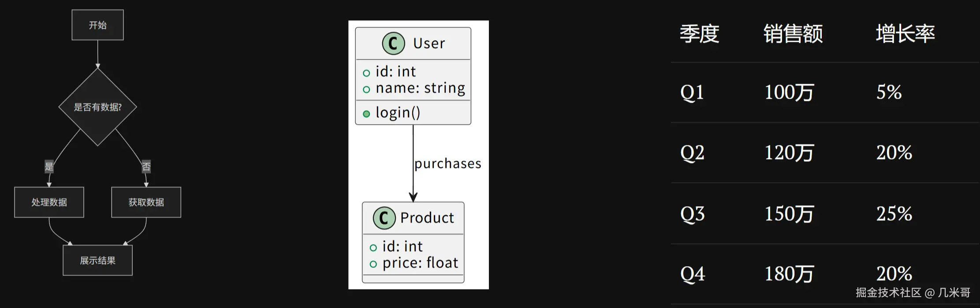Screen dimensions: 980x308
Task: Click the hollow circle beside price: float
Action: (x=373, y=264)
